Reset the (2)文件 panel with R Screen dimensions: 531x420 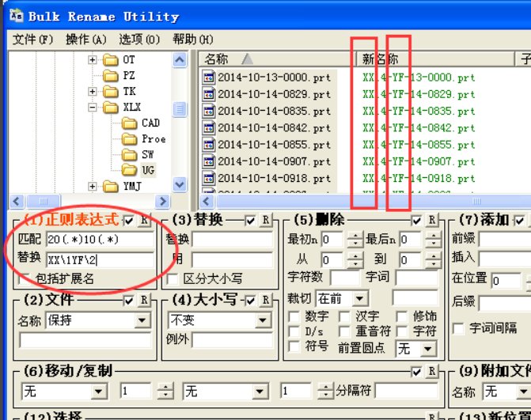[x=145, y=301]
